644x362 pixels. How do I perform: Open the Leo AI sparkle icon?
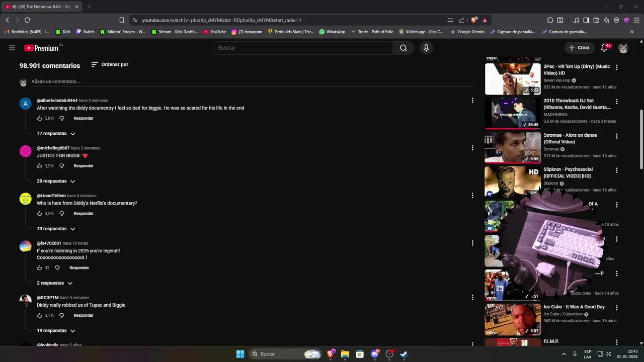[x=606, y=20]
